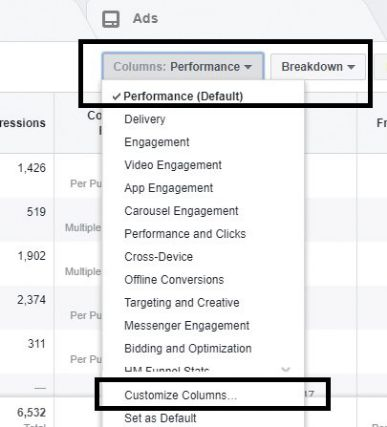Pick Offline Conversions preset
Image resolution: width=387 pixels, height=427 pixels.
tap(174, 280)
